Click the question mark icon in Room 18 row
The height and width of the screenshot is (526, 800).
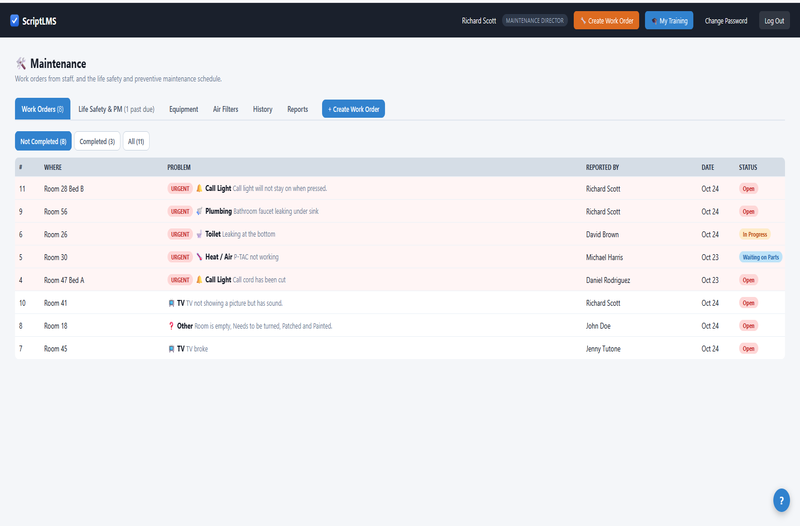tap(171, 326)
